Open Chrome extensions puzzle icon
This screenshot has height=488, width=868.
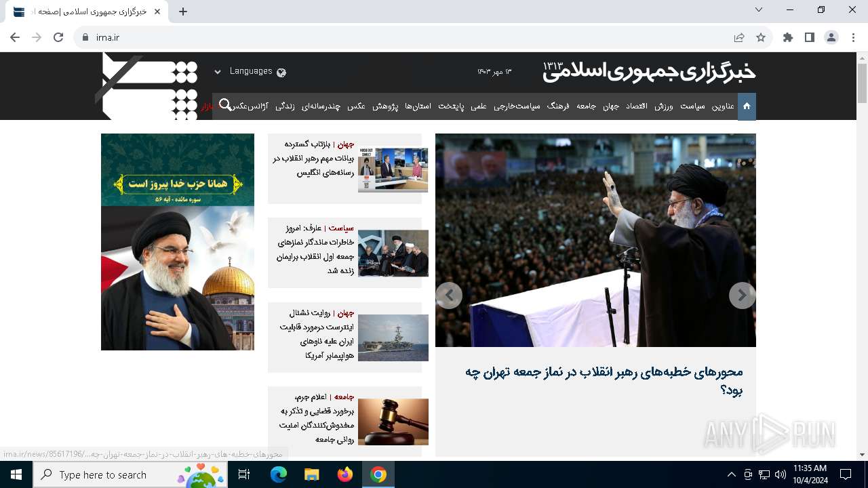pyautogui.click(x=788, y=37)
